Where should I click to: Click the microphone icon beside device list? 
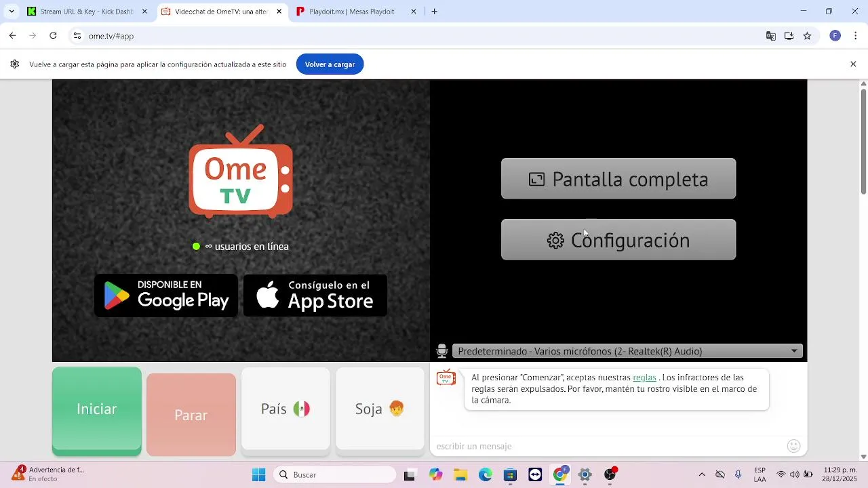(x=442, y=351)
